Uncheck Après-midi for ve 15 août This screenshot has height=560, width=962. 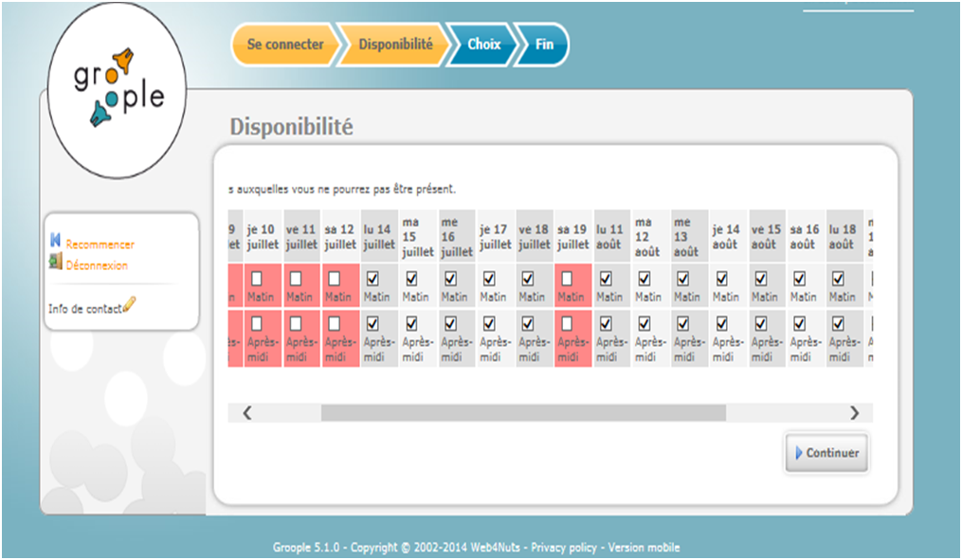[x=761, y=323]
